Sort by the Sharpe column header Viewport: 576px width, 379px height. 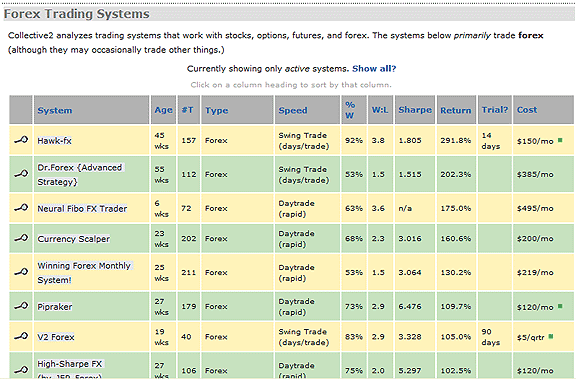[x=415, y=110]
